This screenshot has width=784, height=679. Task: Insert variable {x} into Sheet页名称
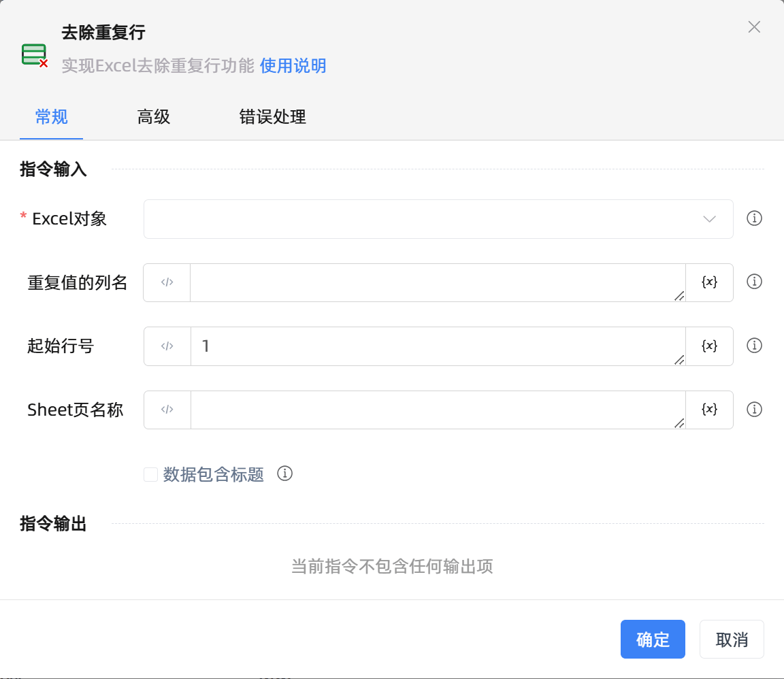709,410
